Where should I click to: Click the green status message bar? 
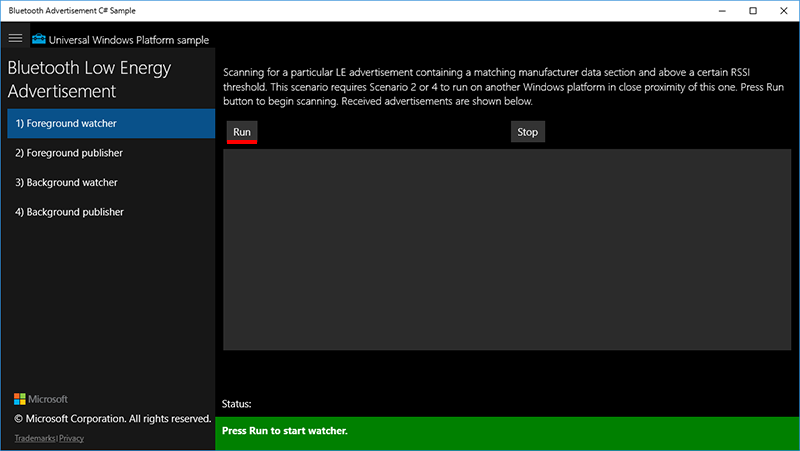pyautogui.click(x=507, y=433)
